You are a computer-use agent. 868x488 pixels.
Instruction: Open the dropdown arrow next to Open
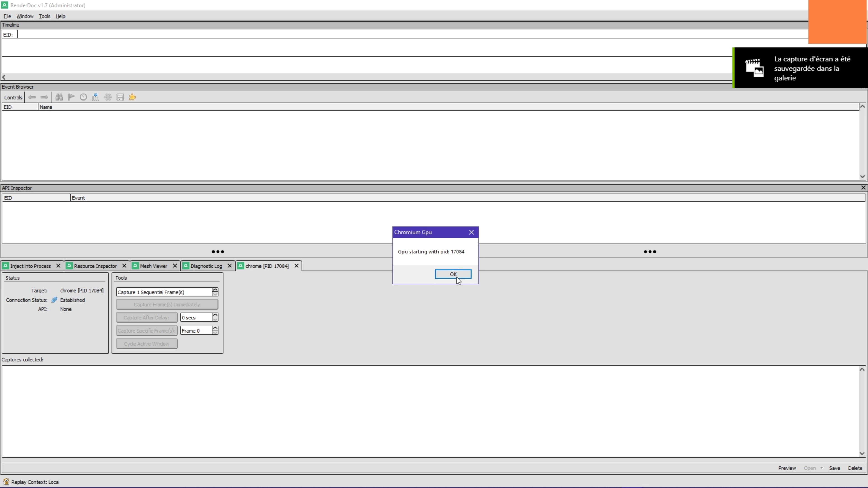[821, 468]
